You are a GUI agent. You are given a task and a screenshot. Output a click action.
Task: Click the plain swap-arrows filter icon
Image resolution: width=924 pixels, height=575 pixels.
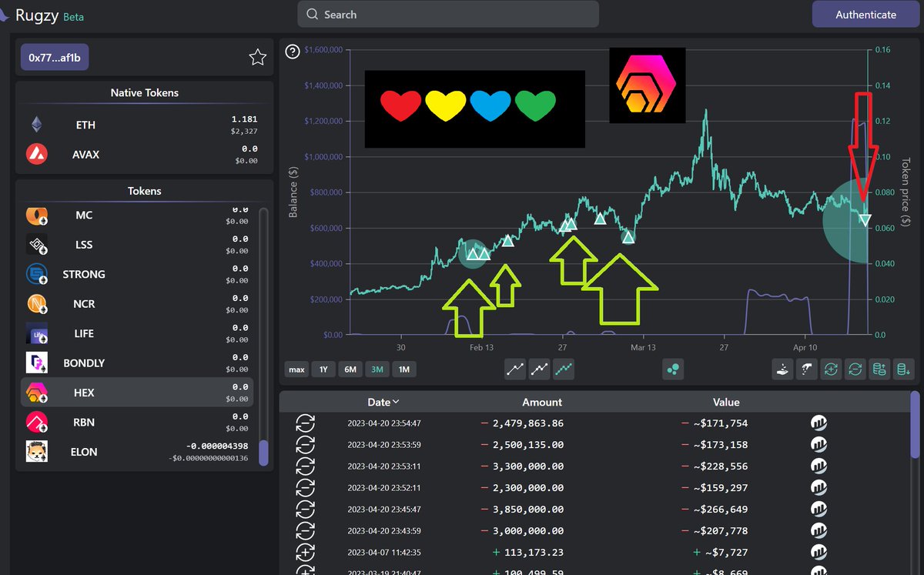click(x=855, y=369)
